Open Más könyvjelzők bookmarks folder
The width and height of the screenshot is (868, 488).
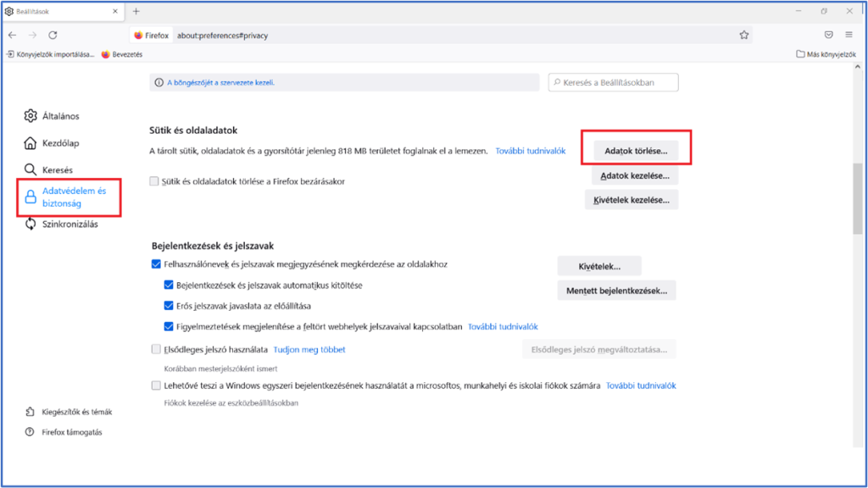(x=826, y=54)
